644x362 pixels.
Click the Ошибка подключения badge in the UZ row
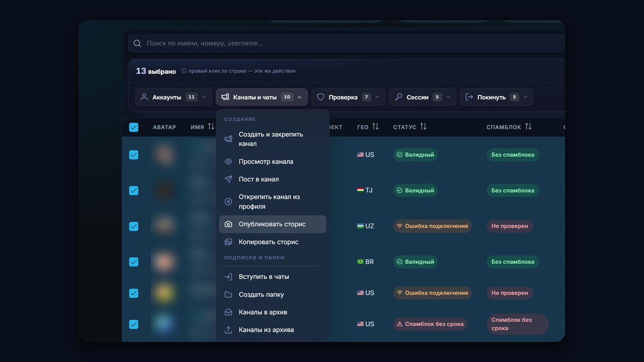click(x=432, y=226)
